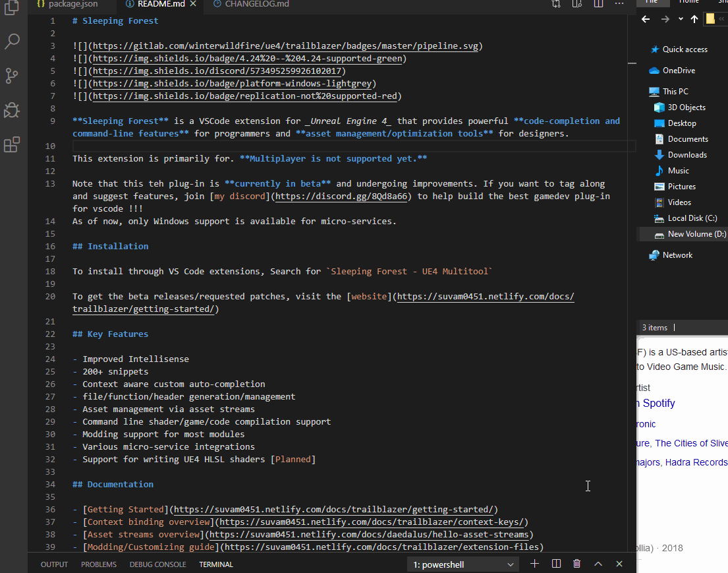728x573 pixels.
Task: Open the Explorer view in activity bar
Action: (x=12, y=7)
